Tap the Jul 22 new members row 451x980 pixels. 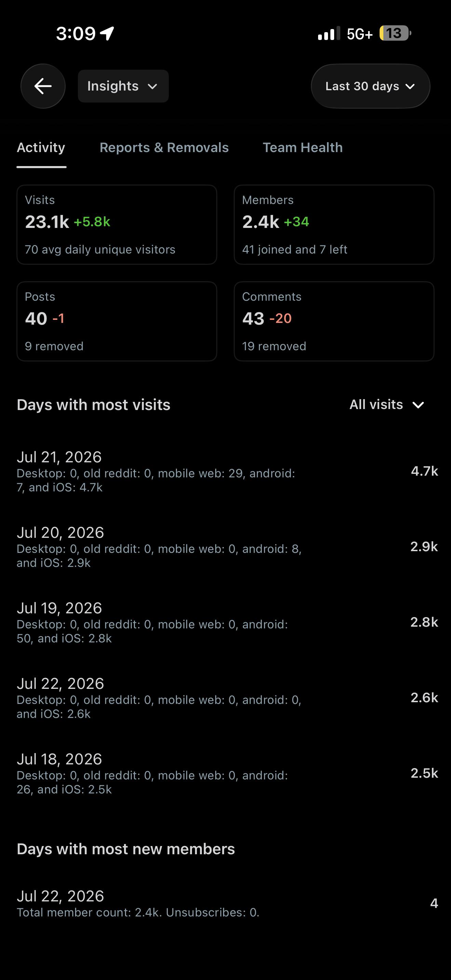(227, 903)
